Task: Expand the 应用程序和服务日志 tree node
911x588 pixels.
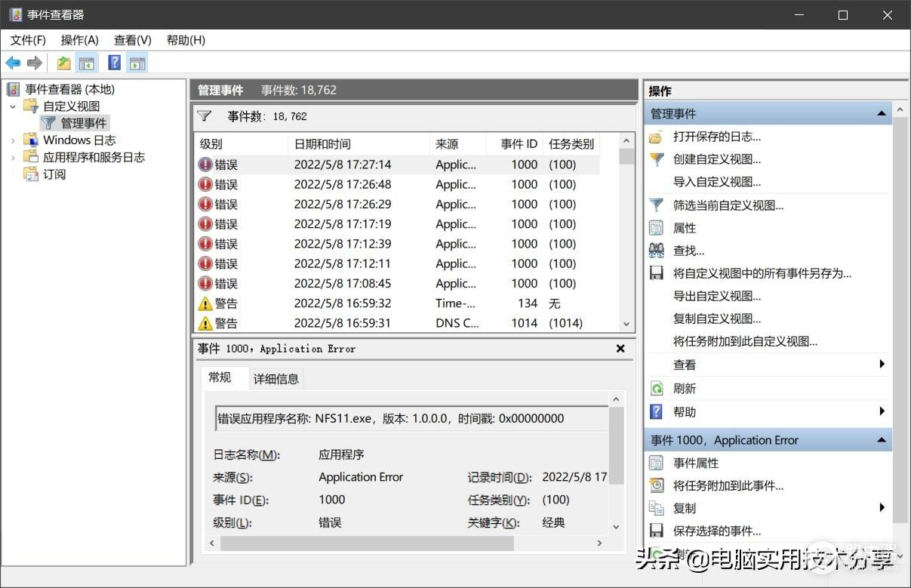Action: click(x=13, y=158)
